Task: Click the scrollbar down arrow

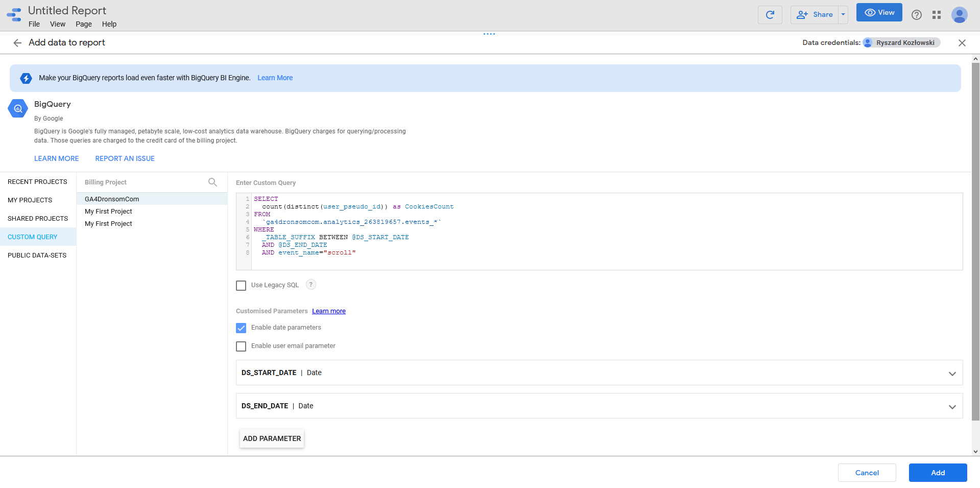Action: click(x=975, y=452)
